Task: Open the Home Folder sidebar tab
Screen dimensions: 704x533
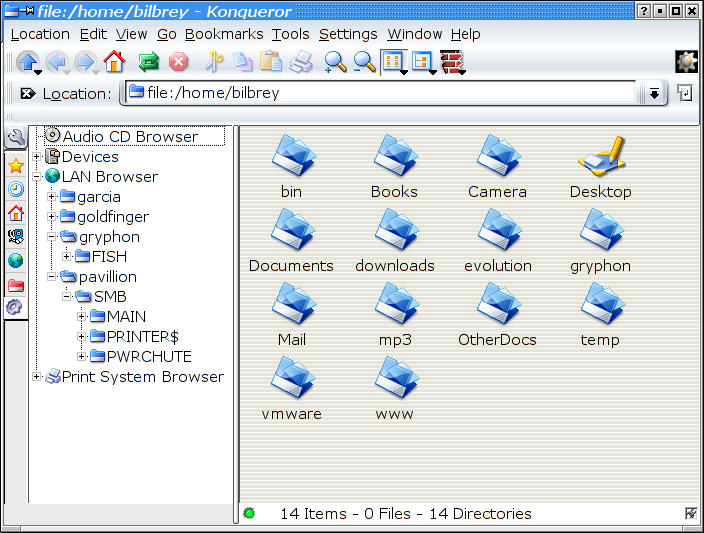Action: pyautogui.click(x=16, y=213)
